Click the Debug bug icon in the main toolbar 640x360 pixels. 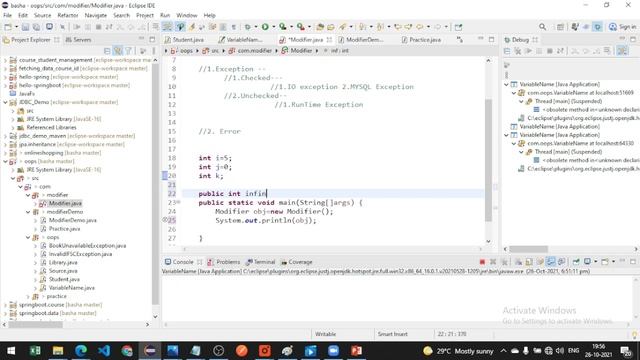coord(247,27)
